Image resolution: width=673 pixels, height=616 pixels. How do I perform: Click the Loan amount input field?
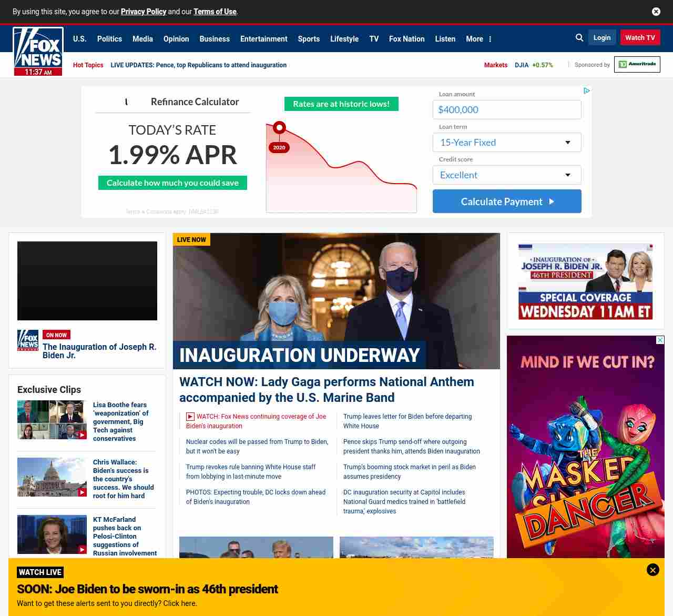pos(507,110)
